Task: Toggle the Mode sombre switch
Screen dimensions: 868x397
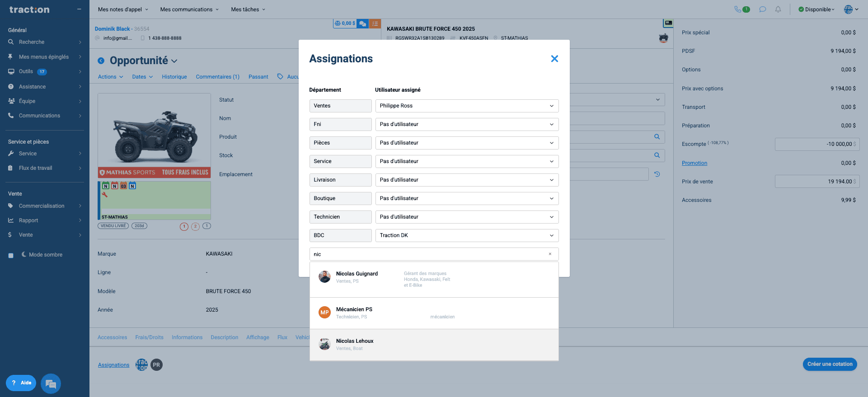Action: click(11, 255)
